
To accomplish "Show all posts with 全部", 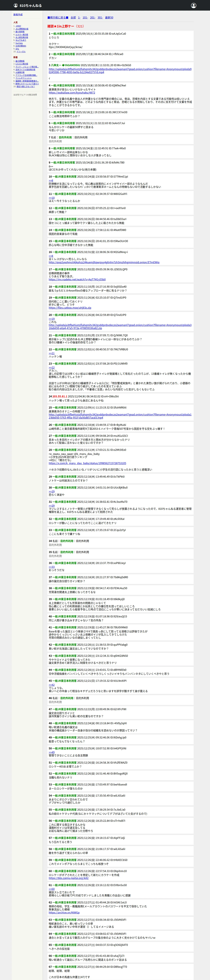I will pos(73,17).
